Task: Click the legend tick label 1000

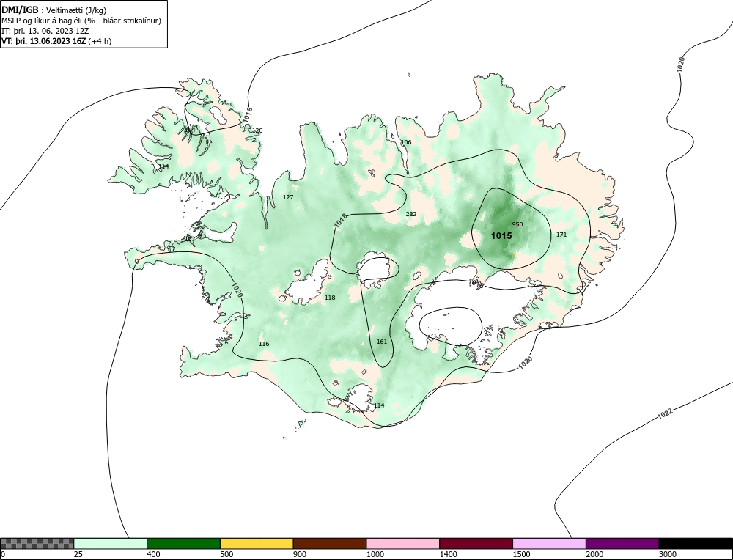Action: 375,554
